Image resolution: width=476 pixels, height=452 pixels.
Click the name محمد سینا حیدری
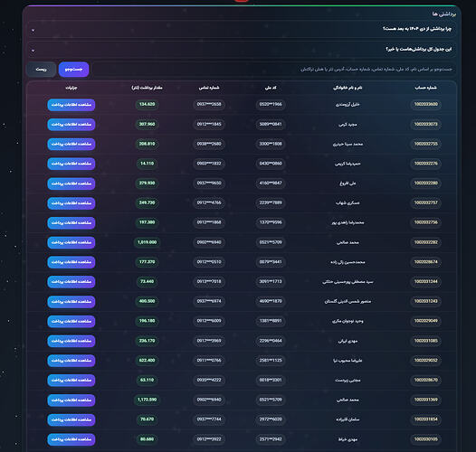click(x=347, y=144)
